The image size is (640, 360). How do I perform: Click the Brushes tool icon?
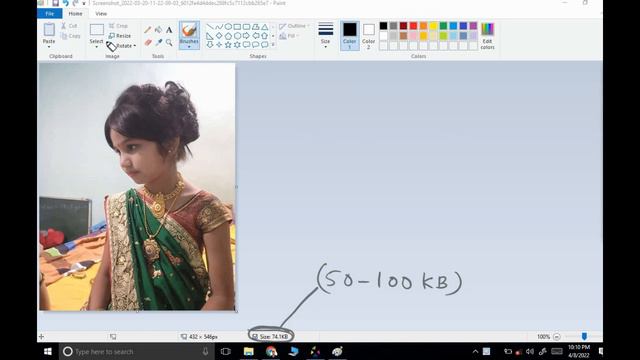coord(189,30)
